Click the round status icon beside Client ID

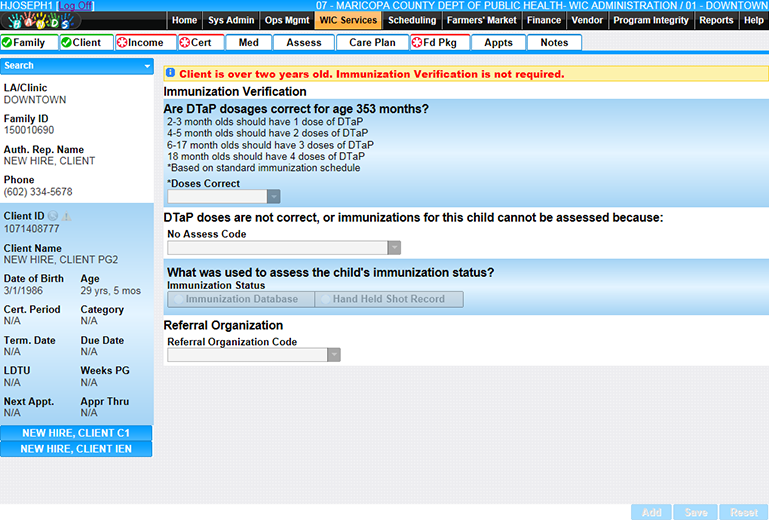pos(53,216)
